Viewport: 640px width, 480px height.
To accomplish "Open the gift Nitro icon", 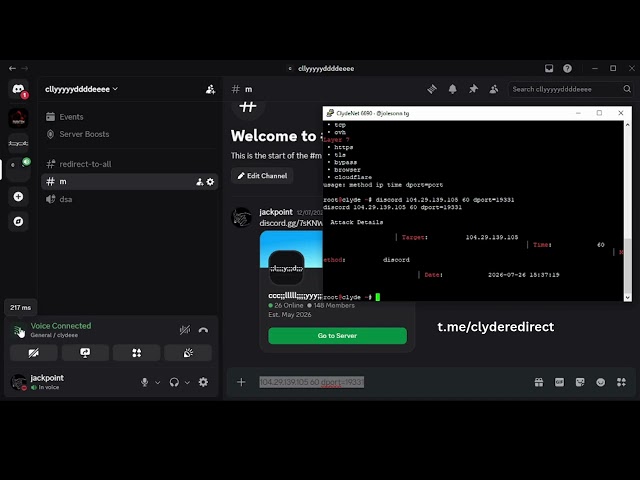I will click(x=539, y=382).
